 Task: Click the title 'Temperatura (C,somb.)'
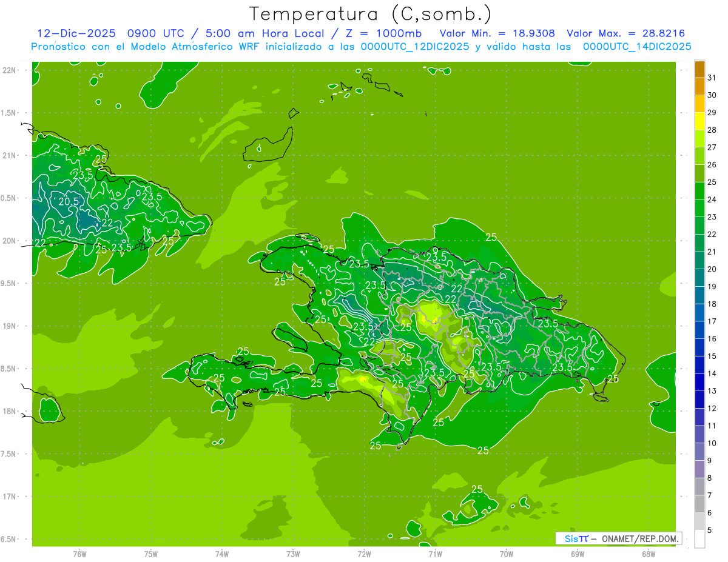pyautogui.click(x=371, y=14)
